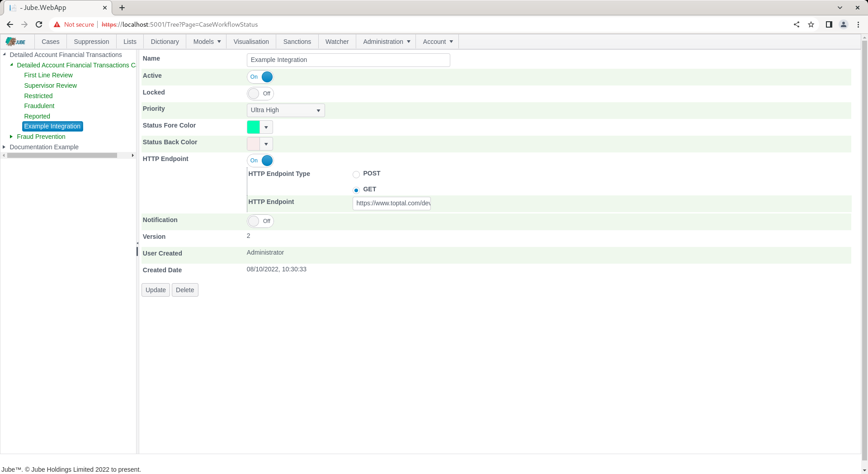Viewport: 868px width, 474px height.
Task: Expand the Documentation Example node
Action: (x=4, y=147)
